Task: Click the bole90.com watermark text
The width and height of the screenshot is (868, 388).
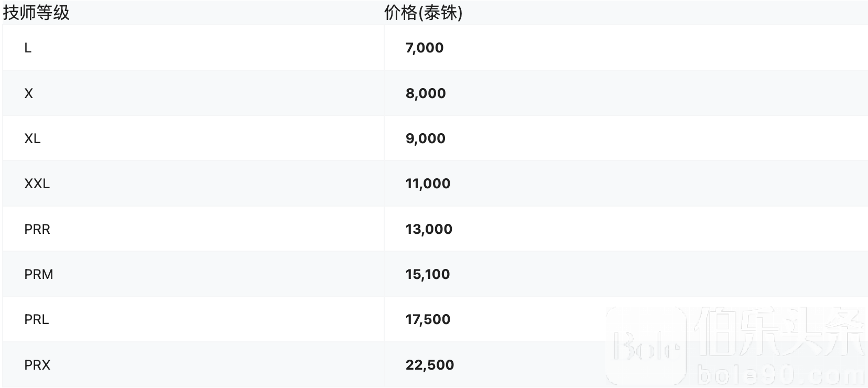Action: (x=781, y=375)
